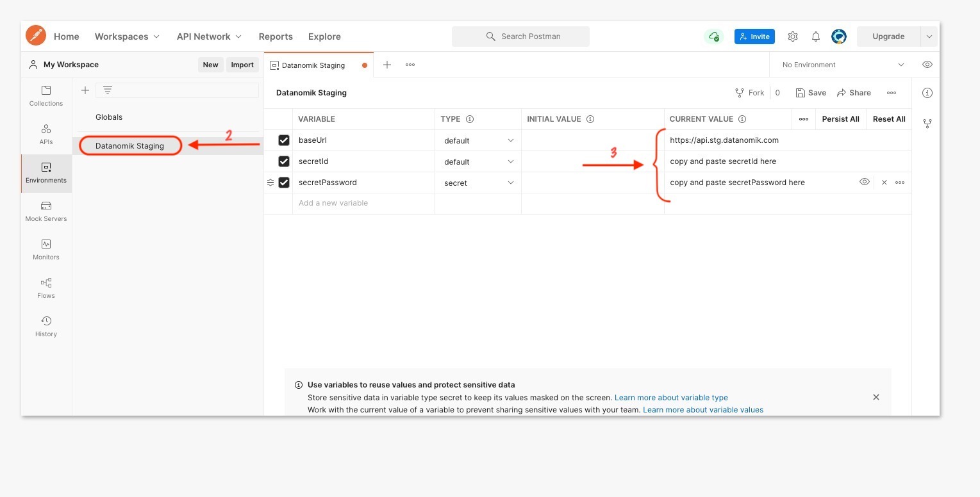Viewport: 980px width, 497px height.
Task: Share the environment
Action: (x=854, y=93)
